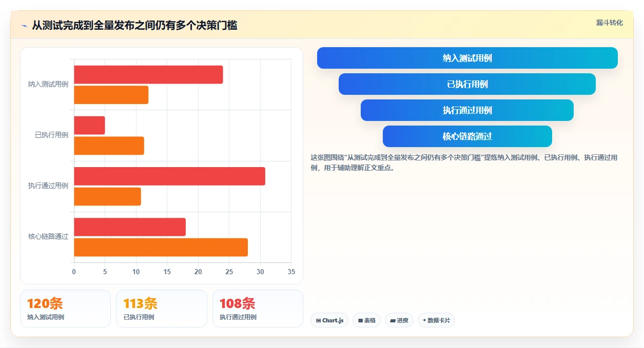The width and height of the screenshot is (644, 348).
Task: Select the 已执行用例 funnel stage
Action: tap(467, 84)
